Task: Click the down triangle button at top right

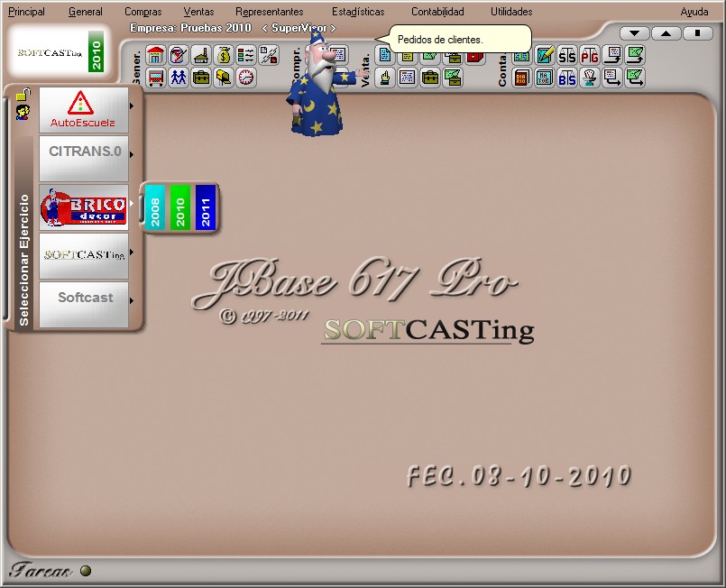Action: point(635,33)
